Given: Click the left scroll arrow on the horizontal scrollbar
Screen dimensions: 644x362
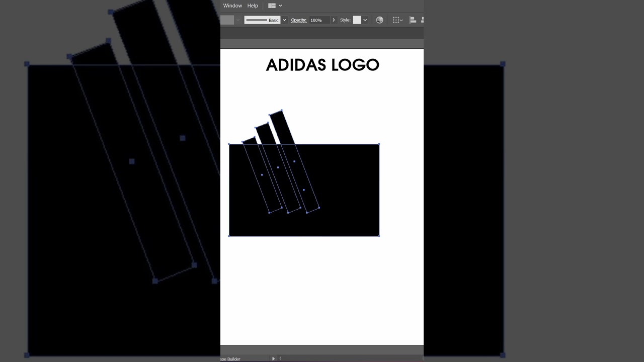Looking at the screenshot, I should (280, 358).
